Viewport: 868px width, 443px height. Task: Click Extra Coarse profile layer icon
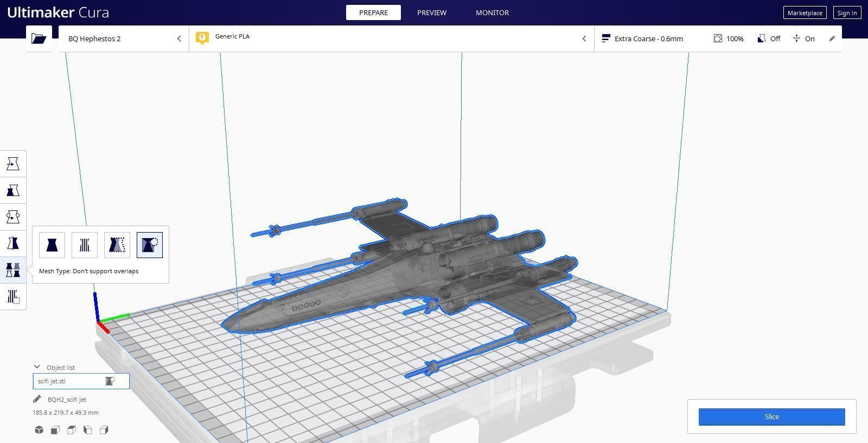(x=606, y=38)
